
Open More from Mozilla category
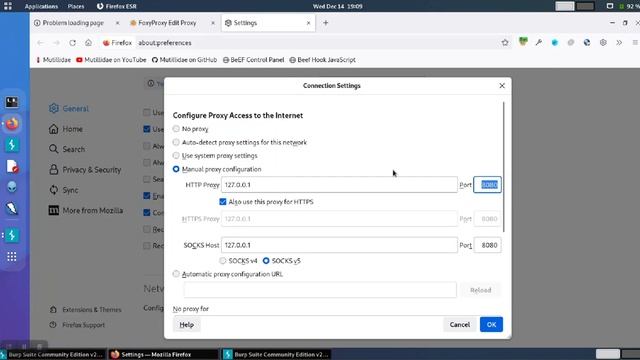pyautogui.click(x=86, y=211)
